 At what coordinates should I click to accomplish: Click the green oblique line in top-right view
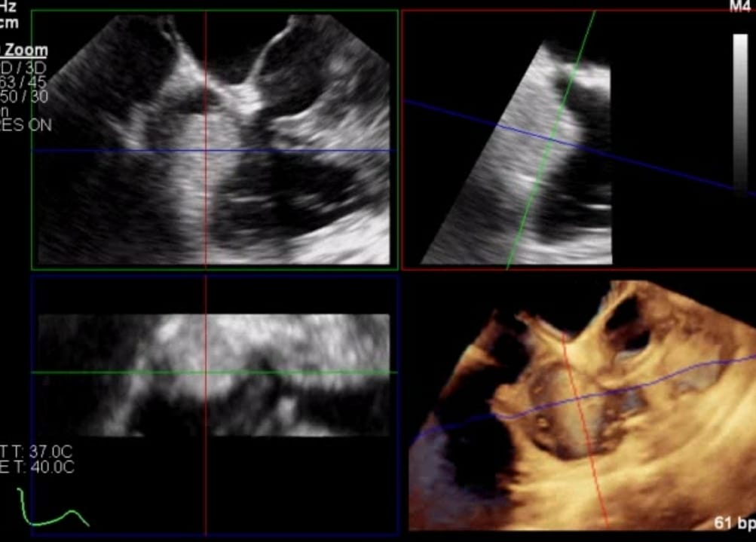click(x=551, y=140)
